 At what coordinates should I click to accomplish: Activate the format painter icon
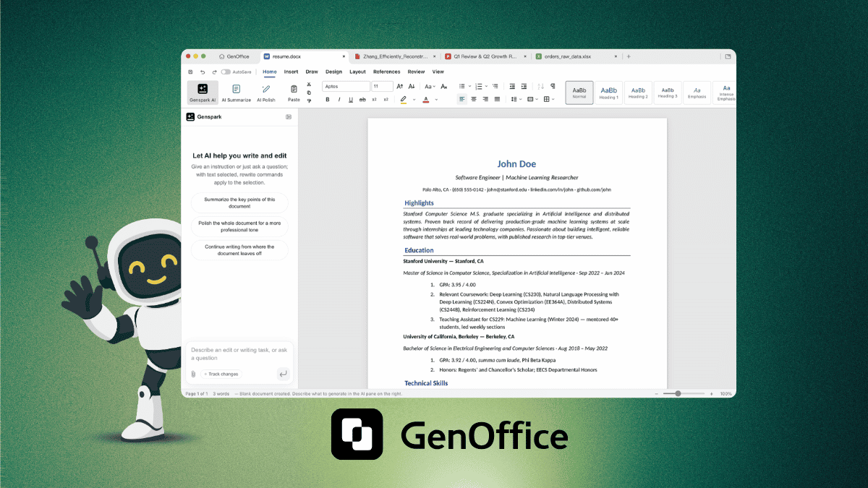tap(309, 101)
